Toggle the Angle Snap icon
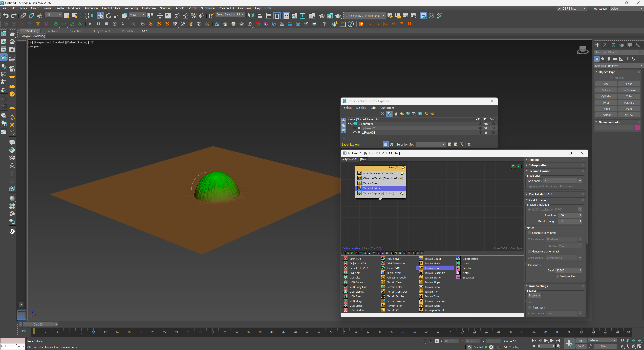 pyautogui.click(x=185, y=16)
